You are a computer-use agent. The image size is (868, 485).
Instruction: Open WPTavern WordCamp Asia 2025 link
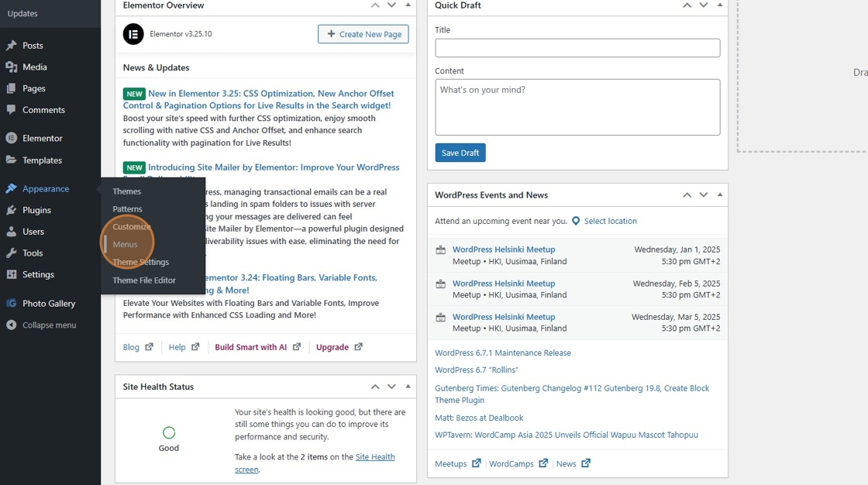567,435
